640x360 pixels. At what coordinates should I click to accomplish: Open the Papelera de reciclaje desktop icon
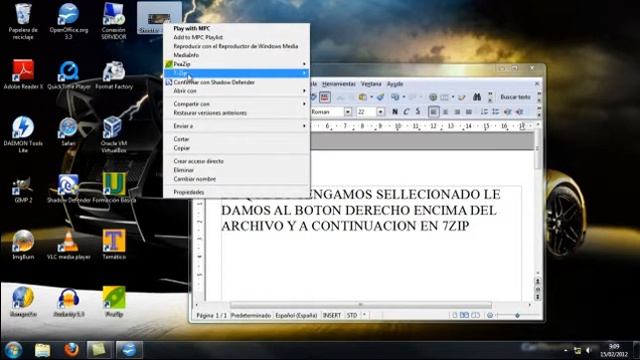(23, 21)
